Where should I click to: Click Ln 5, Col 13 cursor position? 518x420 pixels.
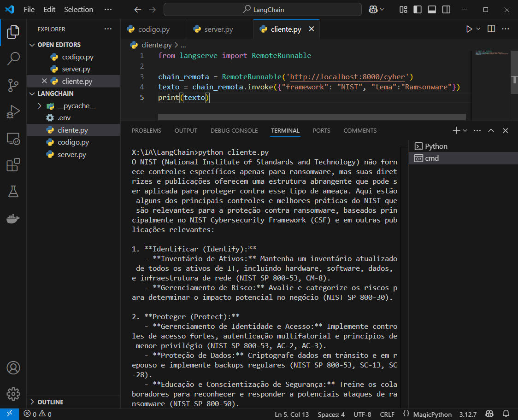[x=292, y=414]
